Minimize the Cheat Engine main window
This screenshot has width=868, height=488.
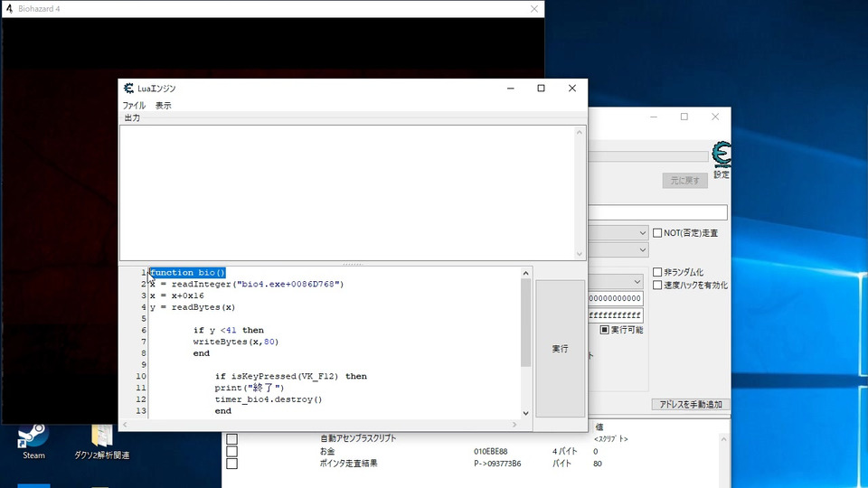pyautogui.click(x=654, y=117)
